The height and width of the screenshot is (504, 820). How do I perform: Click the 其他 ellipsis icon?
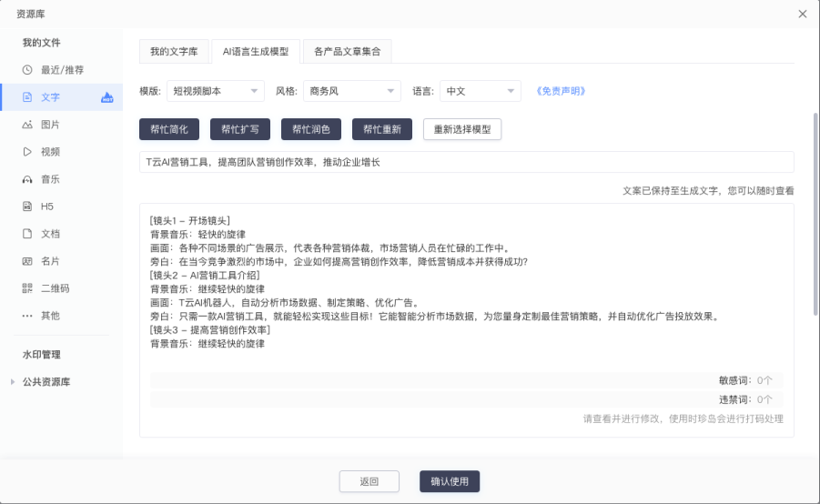[x=27, y=316]
